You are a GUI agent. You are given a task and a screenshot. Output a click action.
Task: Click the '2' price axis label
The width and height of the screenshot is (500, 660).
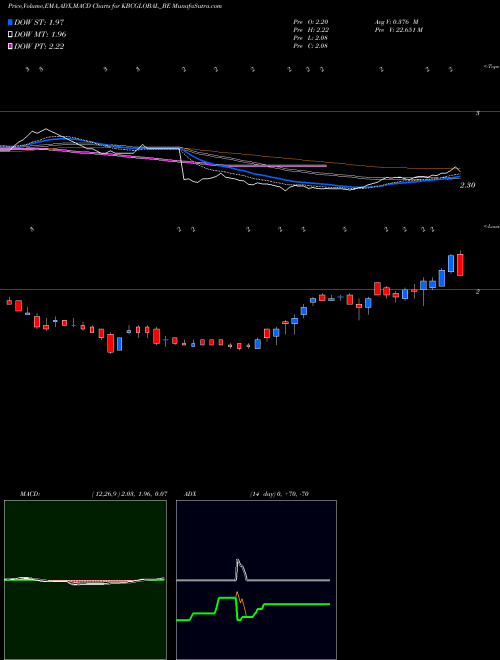point(477,291)
